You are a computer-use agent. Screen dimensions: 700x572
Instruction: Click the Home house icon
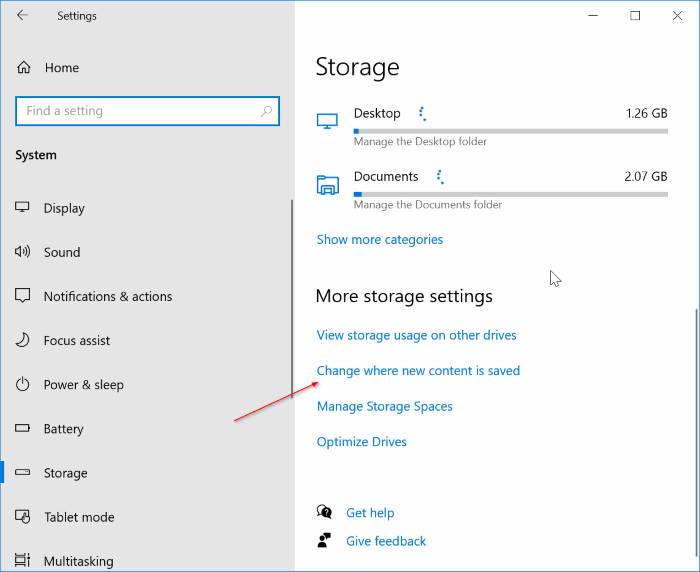click(x=24, y=67)
